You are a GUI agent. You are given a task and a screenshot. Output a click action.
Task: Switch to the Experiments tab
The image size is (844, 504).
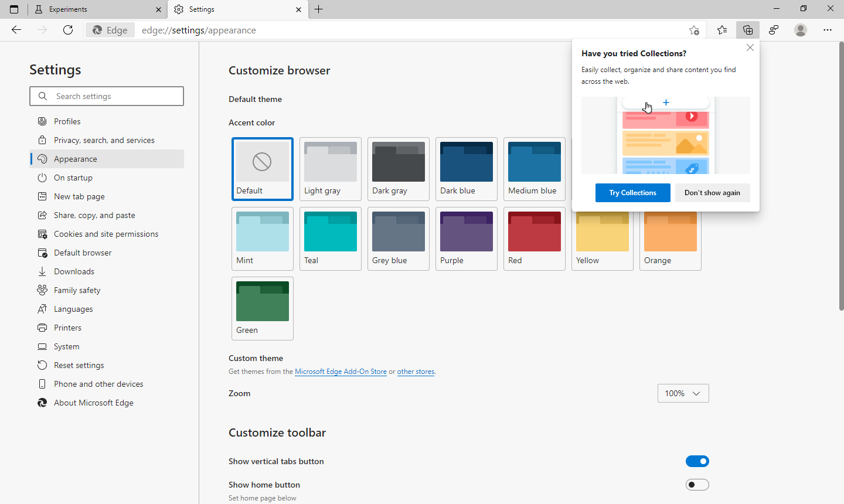tap(97, 9)
